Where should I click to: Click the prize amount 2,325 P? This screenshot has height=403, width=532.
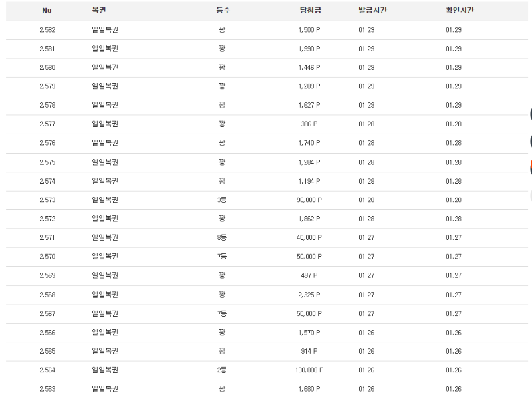[x=309, y=295]
